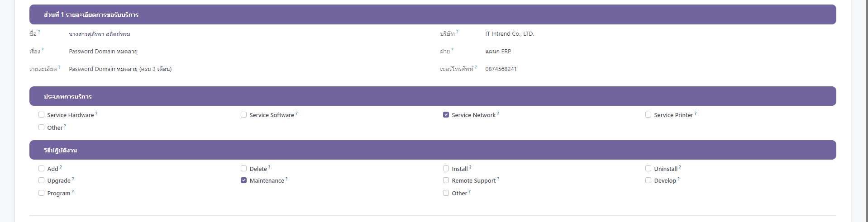
Task: Click the help icon next to เบอร์โทรศัพท์
Action: click(x=476, y=67)
